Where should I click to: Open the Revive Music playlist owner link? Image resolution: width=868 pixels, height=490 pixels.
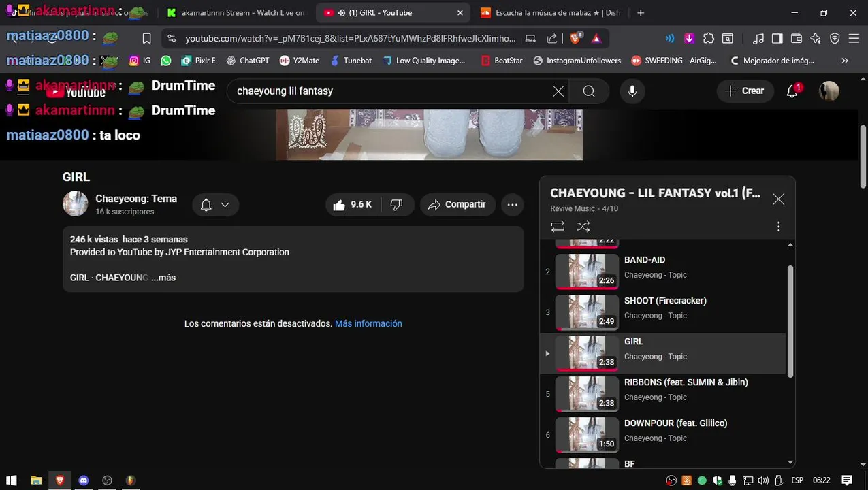click(x=573, y=208)
